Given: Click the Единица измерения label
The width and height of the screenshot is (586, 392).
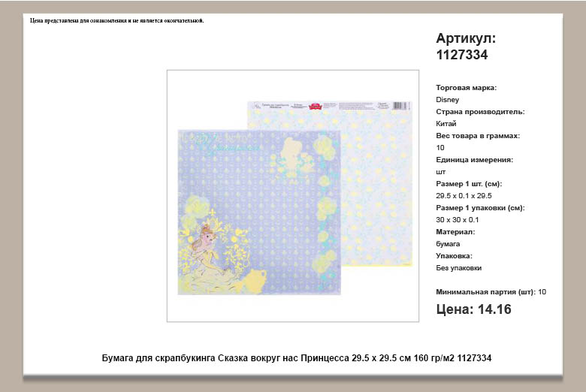Looking at the screenshot, I should [474, 160].
